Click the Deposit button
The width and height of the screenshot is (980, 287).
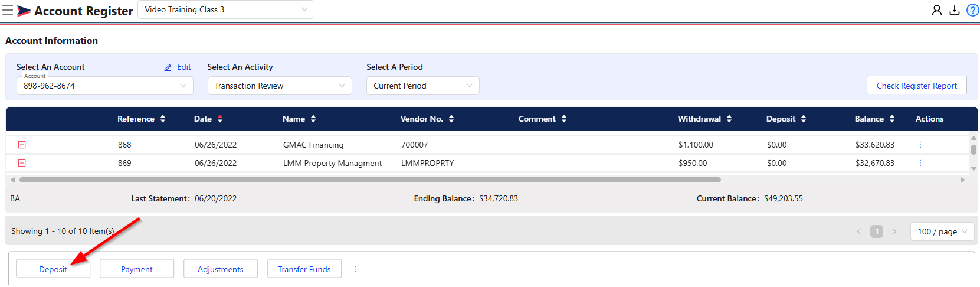tap(53, 269)
